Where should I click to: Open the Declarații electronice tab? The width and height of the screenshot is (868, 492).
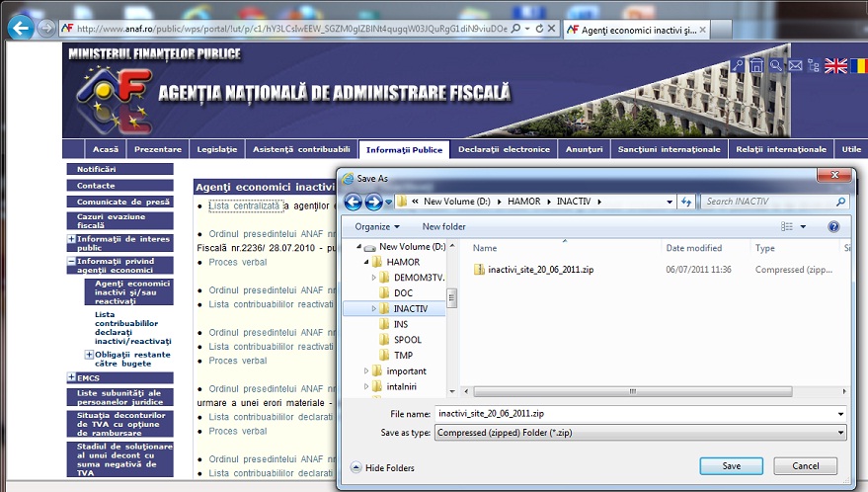[504, 149]
